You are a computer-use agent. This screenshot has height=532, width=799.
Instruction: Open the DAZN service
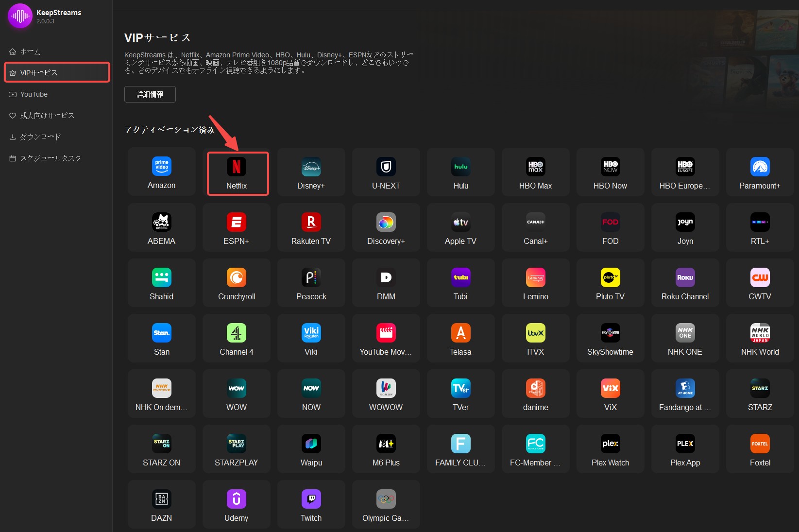pos(162,504)
